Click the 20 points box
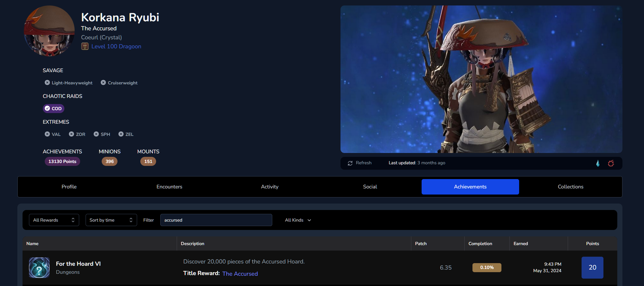This screenshot has width=644, height=286. [593, 268]
